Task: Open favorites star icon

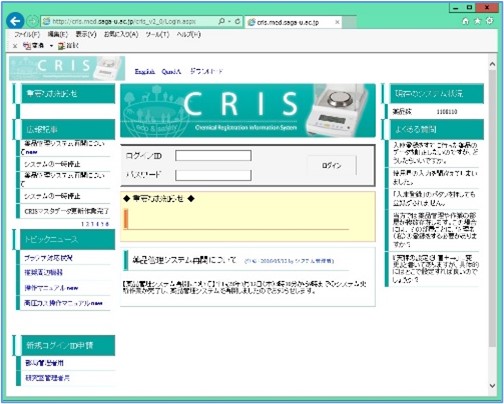Action: click(x=477, y=21)
